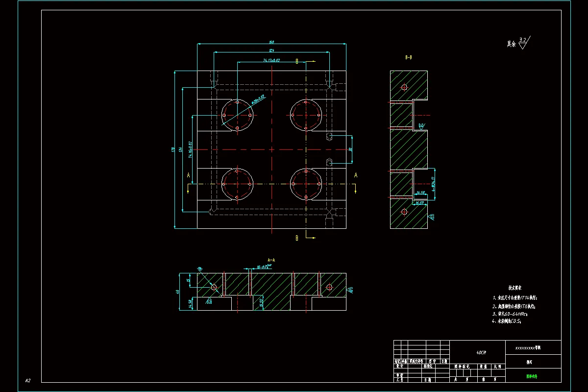This screenshot has height=392, width=588.
Task: Click the upper round hole in the B-B section
Action: coord(404,87)
